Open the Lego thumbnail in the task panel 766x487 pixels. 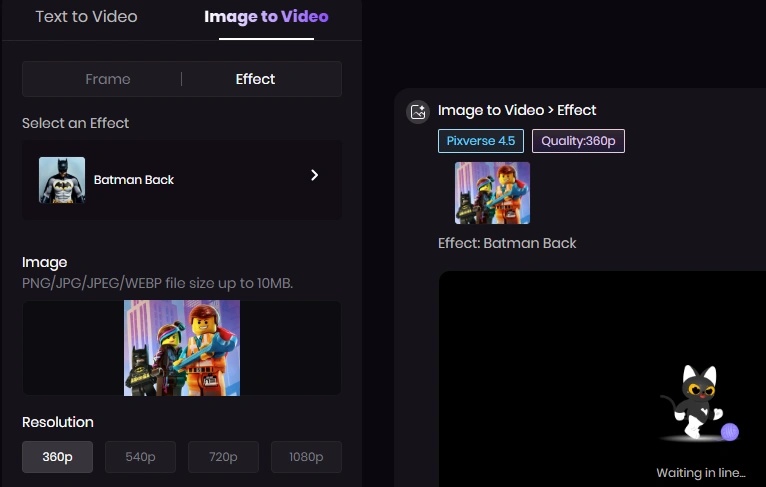(x=492, y=193)
